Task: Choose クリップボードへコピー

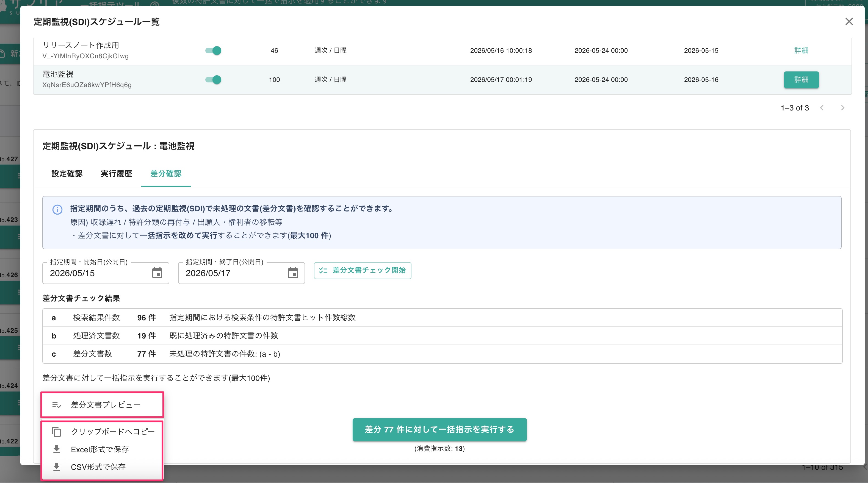Action: coord(102,431)
